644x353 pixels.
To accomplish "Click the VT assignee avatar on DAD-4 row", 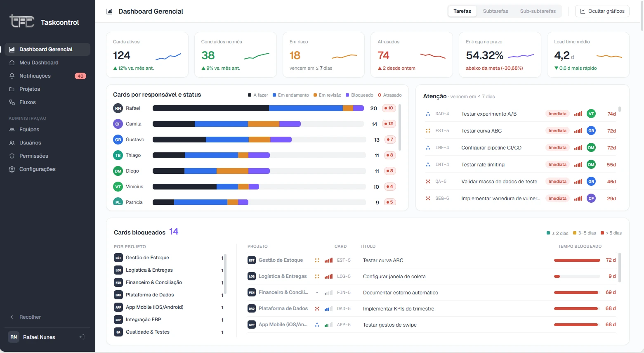I will [x=591, y=114].
